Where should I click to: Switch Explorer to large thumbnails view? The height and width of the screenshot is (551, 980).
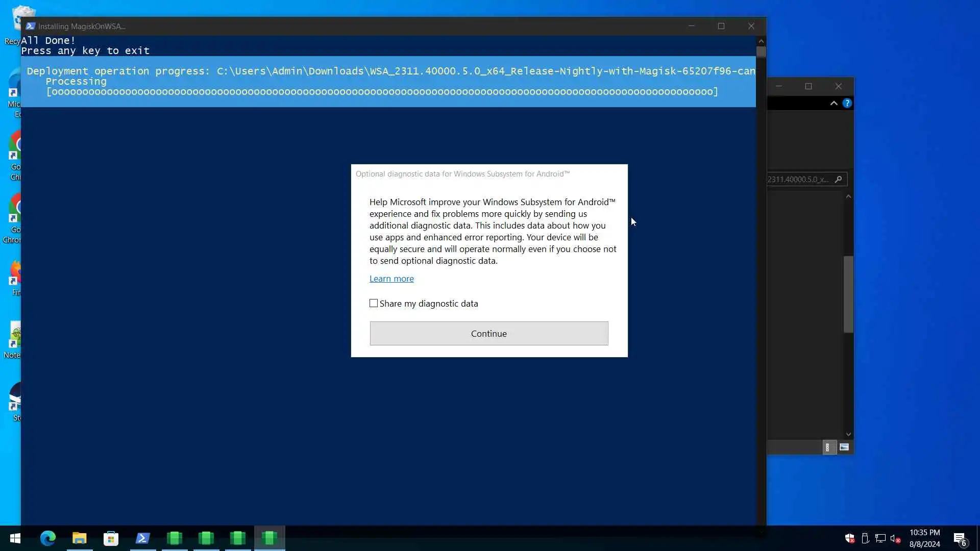(x=844, y=447)
